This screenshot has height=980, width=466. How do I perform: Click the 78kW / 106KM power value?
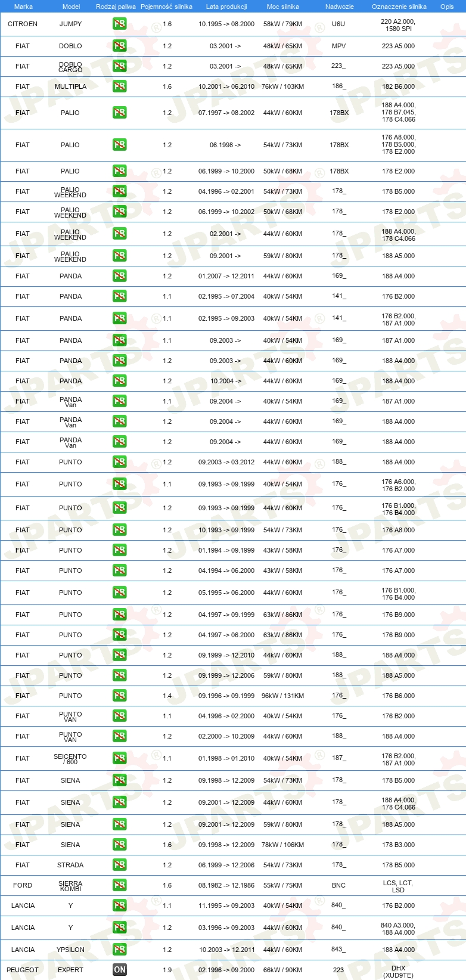pos(282,845)
